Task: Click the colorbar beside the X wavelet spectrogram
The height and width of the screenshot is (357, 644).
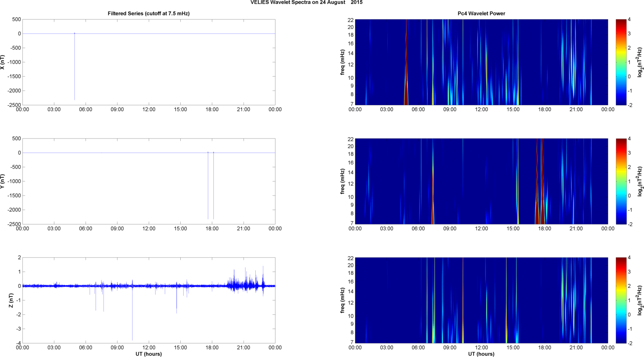Action: click(621, 62)
